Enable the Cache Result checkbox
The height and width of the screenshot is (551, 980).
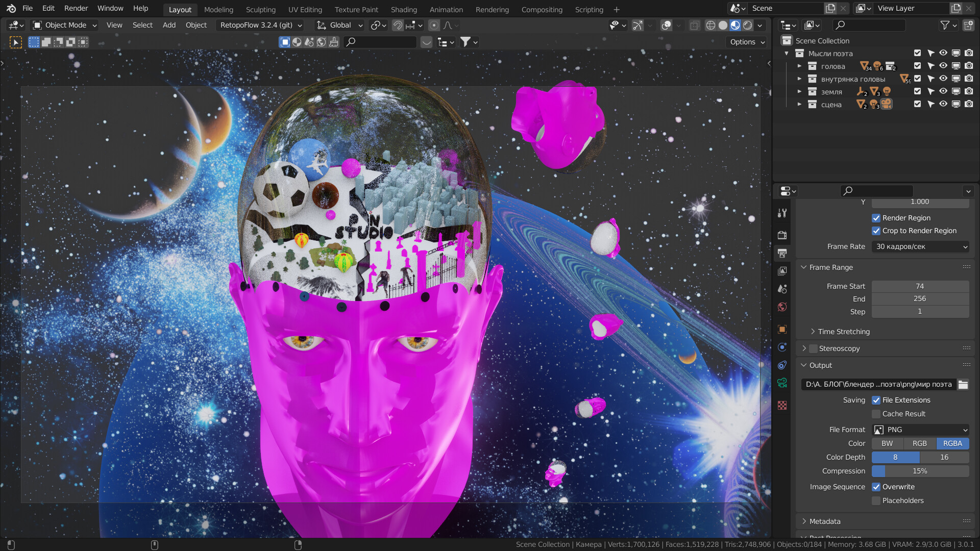[x=876, y=414]
